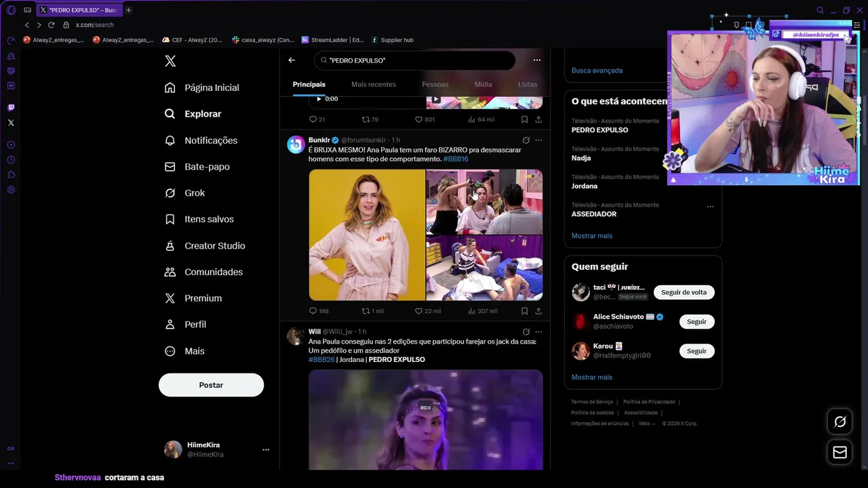Screen dimensions: 868x488
Task: Go back using the search page arrow
Action: click(292, 60)
